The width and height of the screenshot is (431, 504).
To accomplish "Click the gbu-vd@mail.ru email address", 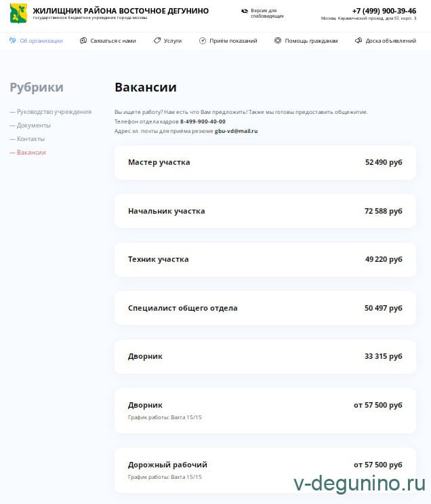I will coord(236,131).
